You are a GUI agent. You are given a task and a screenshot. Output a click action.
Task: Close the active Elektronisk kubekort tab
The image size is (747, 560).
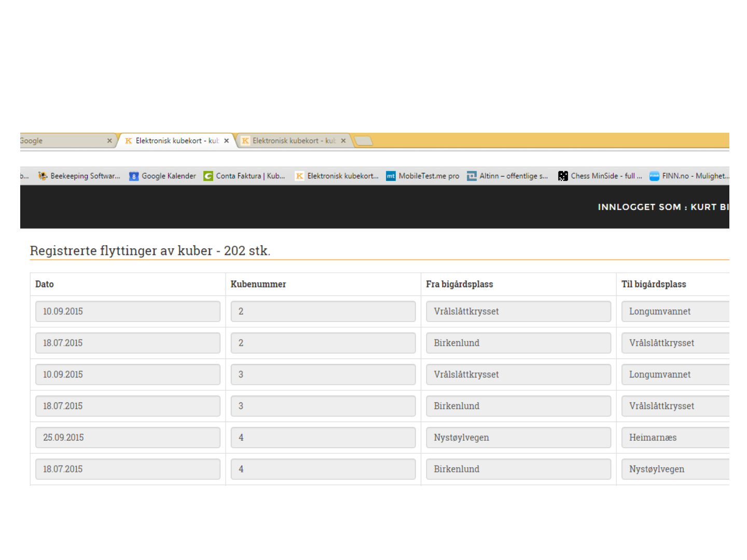click(226, 141)
